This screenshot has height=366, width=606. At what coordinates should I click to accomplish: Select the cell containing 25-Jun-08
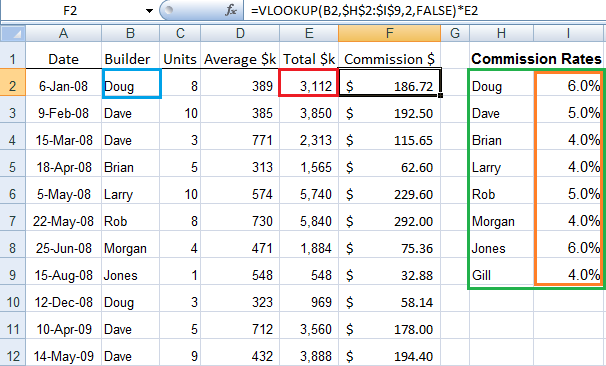point(63,245)
